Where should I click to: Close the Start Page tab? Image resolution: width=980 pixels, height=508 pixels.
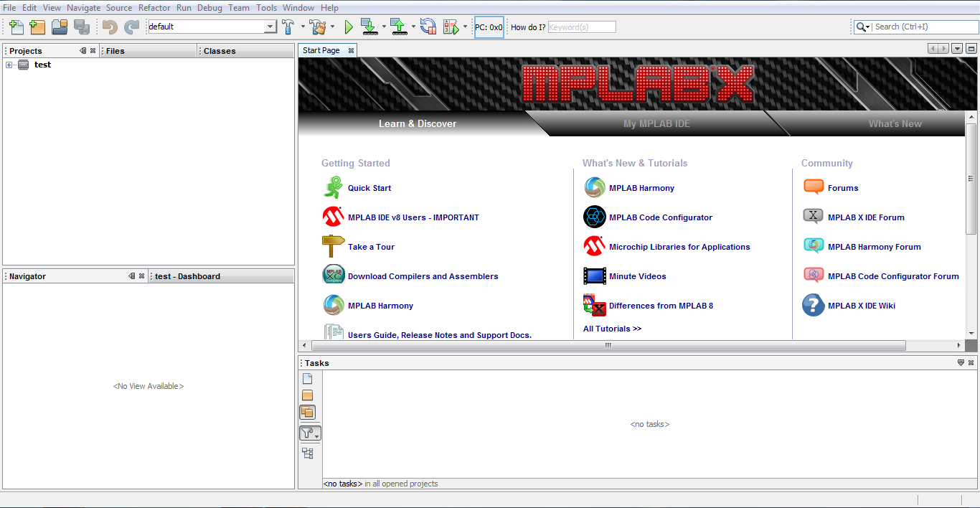click(351, 50)
